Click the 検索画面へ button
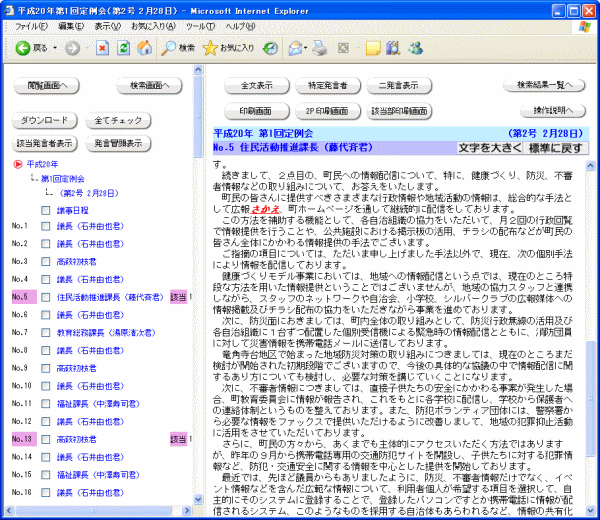Viewport: 600px width, 520px height. 149,86
